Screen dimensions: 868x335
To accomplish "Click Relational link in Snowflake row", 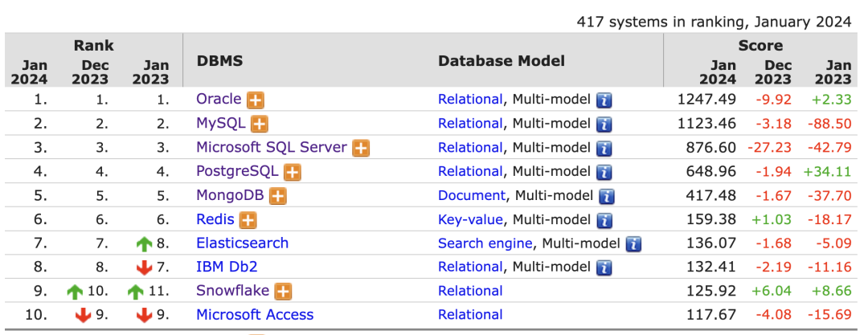I will point(470,291).
